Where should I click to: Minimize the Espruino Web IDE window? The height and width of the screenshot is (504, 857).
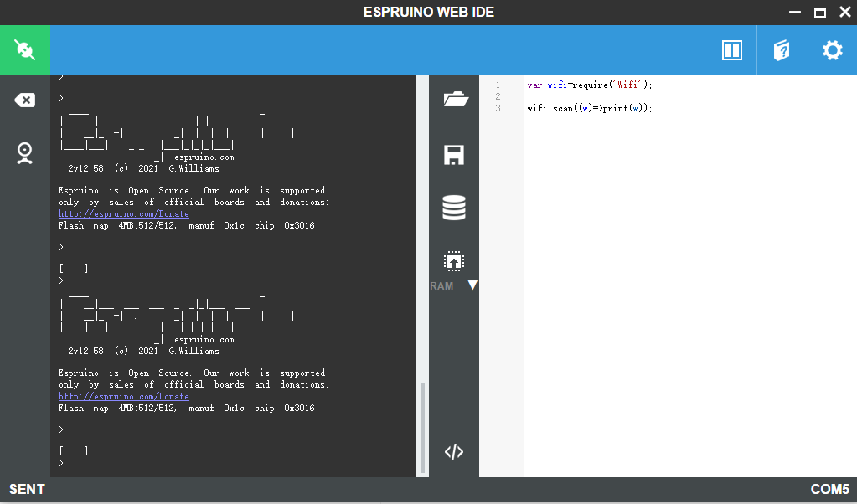(x=795, y=12)
